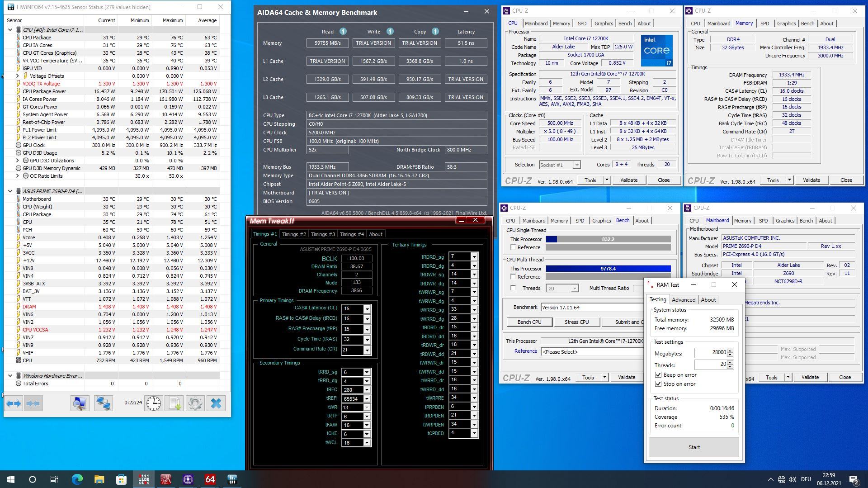
Task: Open About tab in MemTweakIt
Action: click(x=376, y=234)
